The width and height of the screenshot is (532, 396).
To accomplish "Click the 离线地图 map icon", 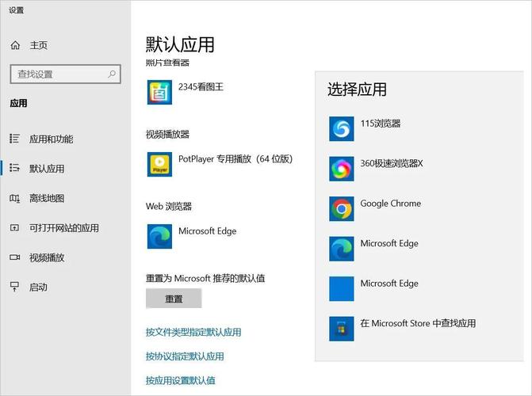I will (x=14, y=198).
